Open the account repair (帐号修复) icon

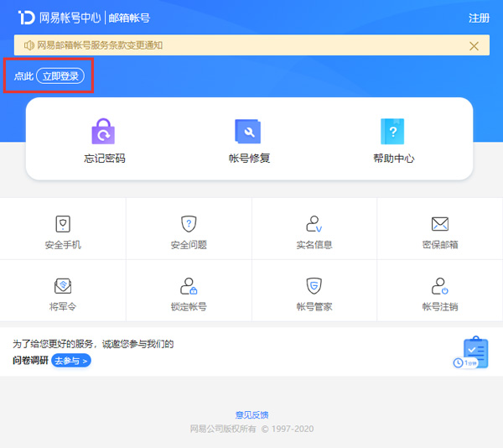tap(249, 132)
